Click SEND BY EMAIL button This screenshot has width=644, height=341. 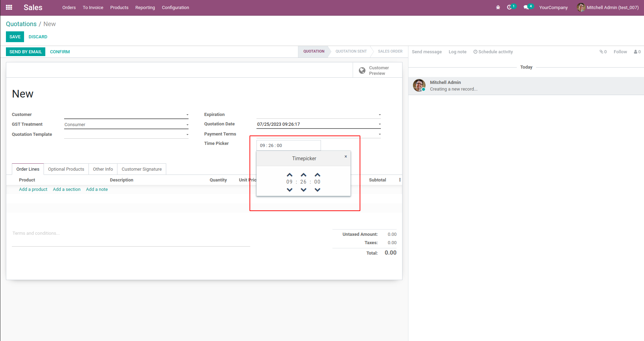[25, 52]
